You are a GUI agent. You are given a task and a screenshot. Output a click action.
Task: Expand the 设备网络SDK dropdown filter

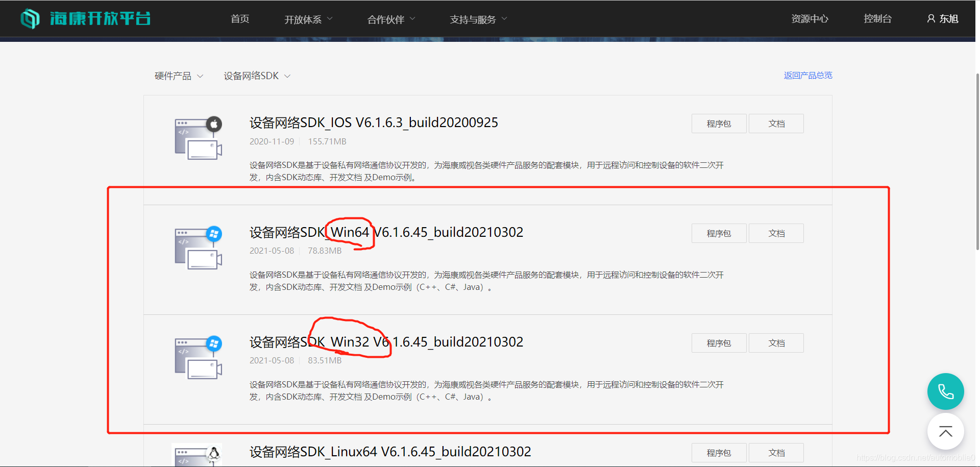coord(257,76)
